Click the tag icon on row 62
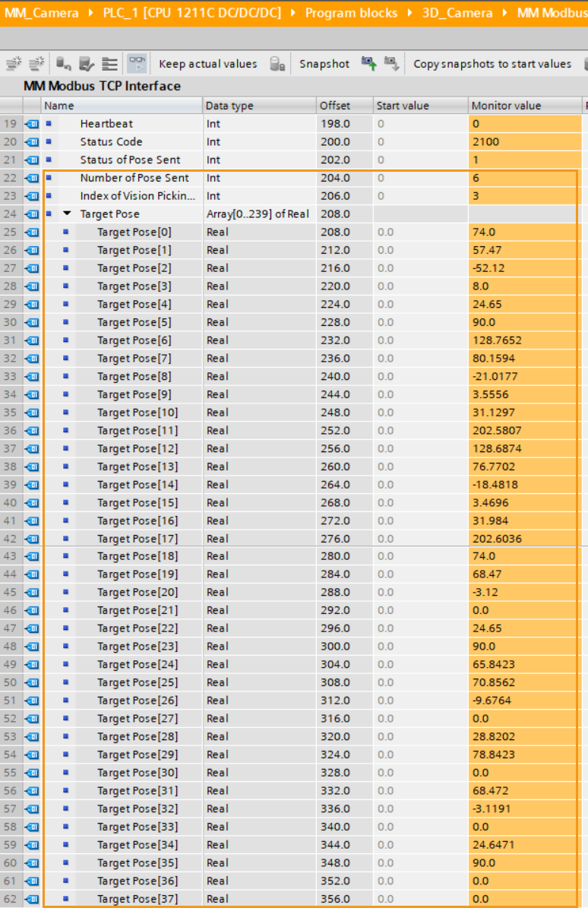 tap(32, 900)
